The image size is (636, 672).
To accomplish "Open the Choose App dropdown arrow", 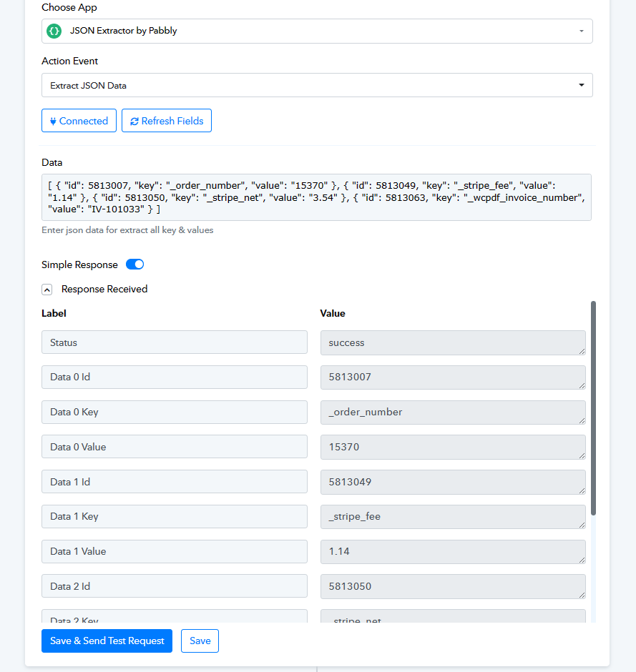I will [x=582, y=31].
